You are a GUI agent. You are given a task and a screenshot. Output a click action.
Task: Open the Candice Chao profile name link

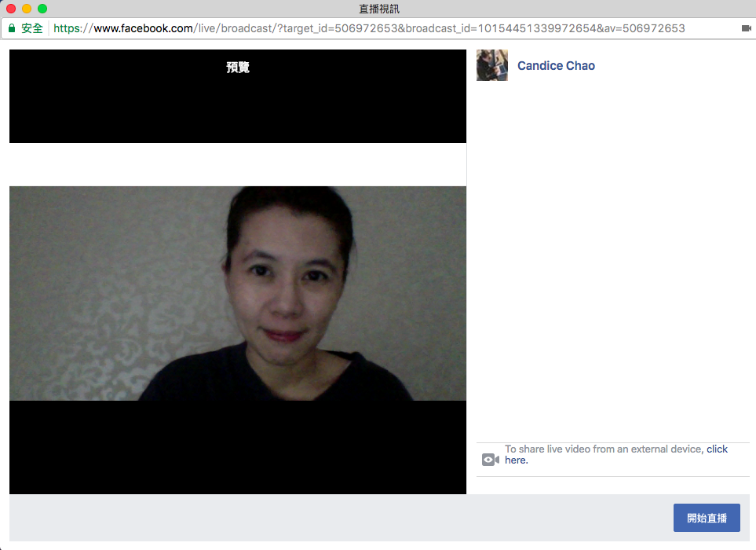pyautogui.click(x=556, y=66)
